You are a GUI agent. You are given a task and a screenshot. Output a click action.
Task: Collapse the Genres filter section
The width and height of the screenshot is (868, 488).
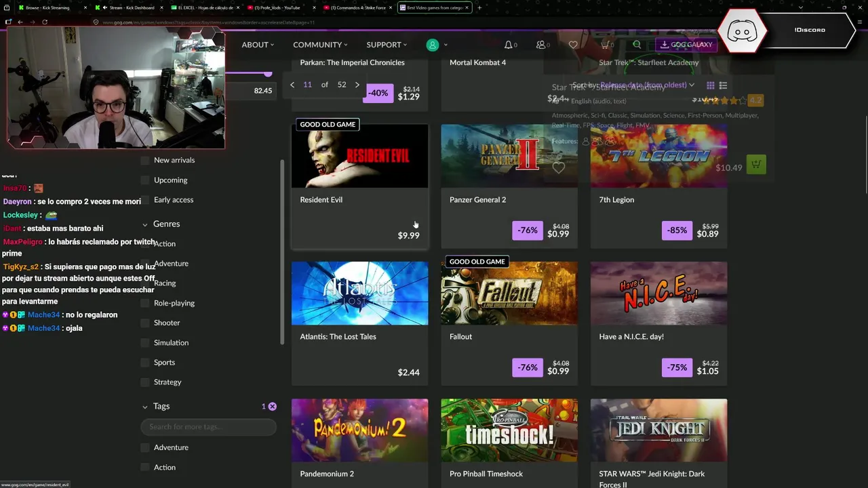pyautogui.click(x=144, y=224)
